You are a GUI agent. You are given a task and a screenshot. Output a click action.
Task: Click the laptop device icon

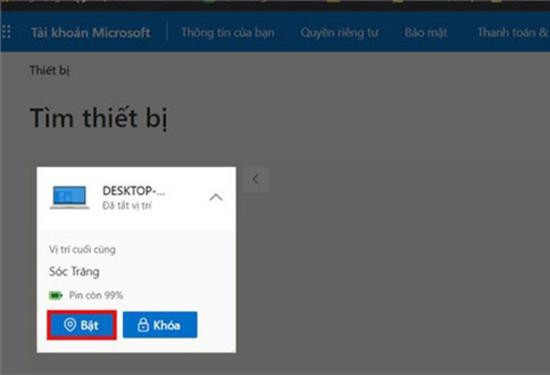(69, 197)
